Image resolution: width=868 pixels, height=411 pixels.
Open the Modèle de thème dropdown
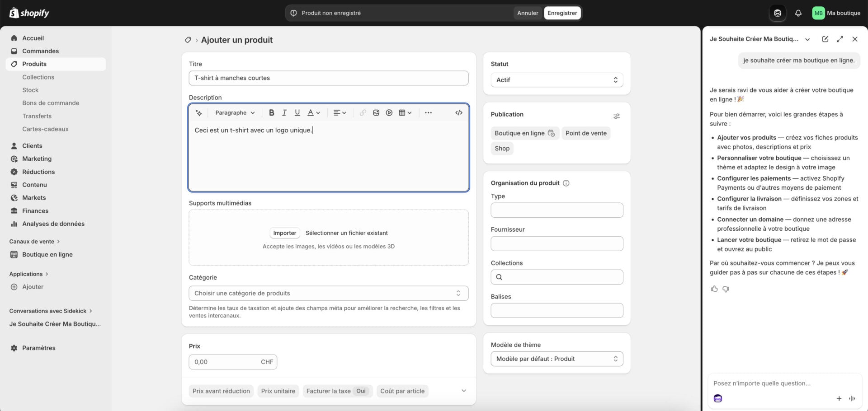tap(557, 359)
